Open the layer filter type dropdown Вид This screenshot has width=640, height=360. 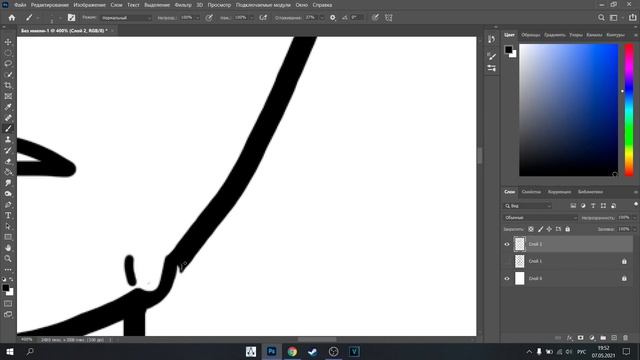point(527,206)
